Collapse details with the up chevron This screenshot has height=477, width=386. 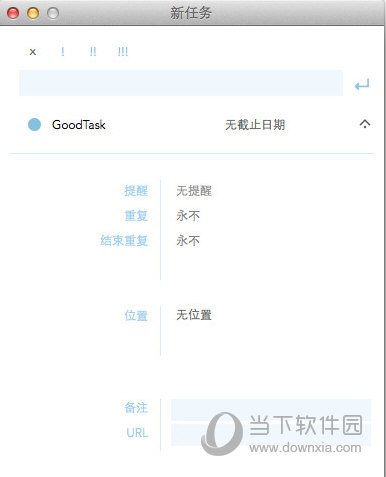point(365,124)
